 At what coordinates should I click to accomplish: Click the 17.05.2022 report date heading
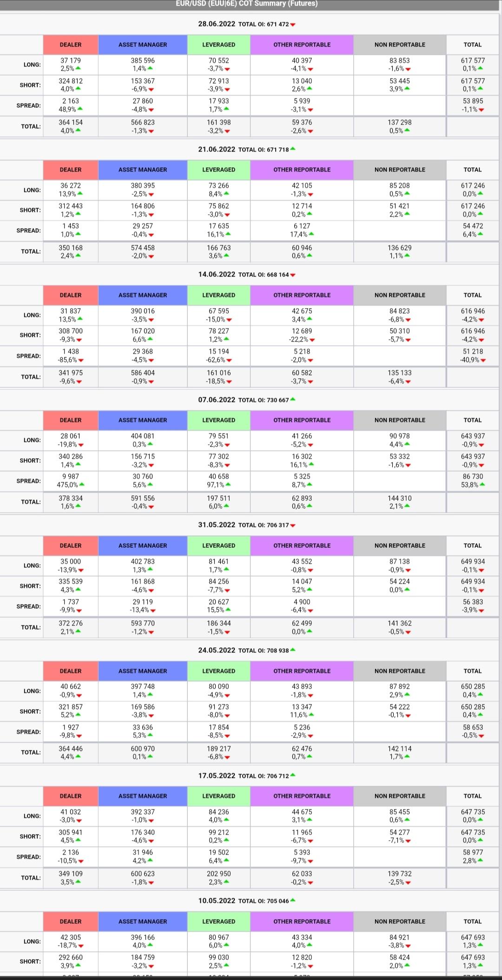(217, 776)
